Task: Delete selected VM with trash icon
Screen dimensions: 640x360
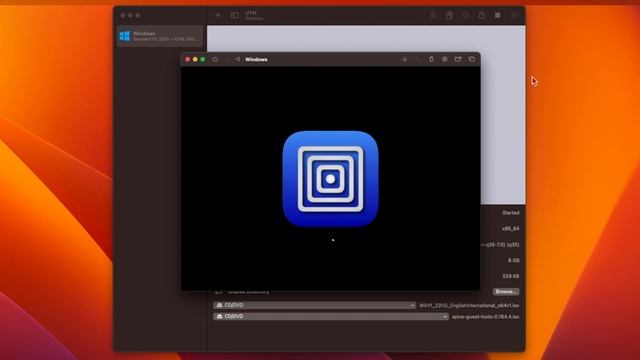Action: (433, 16)
